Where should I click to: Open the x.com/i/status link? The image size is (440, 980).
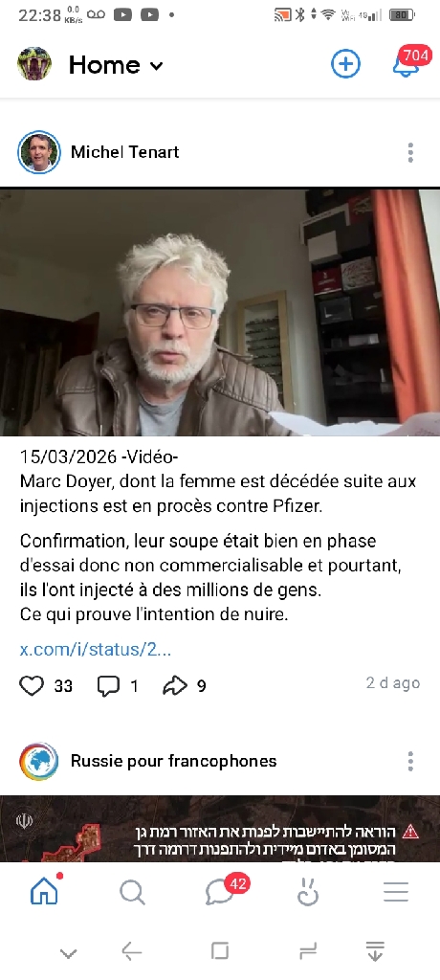coord(96,650)
